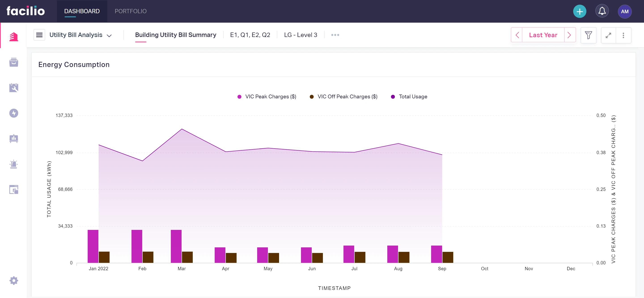The width and height of the screenshot is (644, 298).
Task: Expand Utility Bill Analysis dropdown
Action: (80, 35)
